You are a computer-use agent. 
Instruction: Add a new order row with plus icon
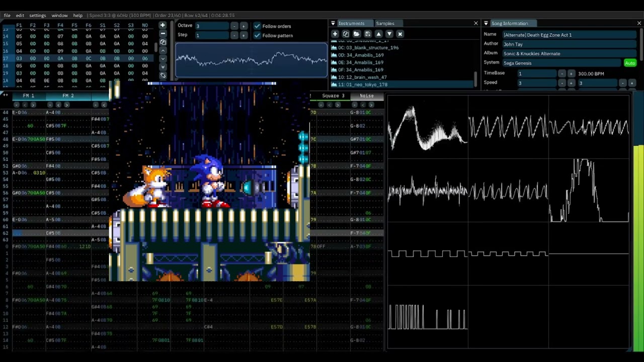pyautogui.click(x=163, y=25)
